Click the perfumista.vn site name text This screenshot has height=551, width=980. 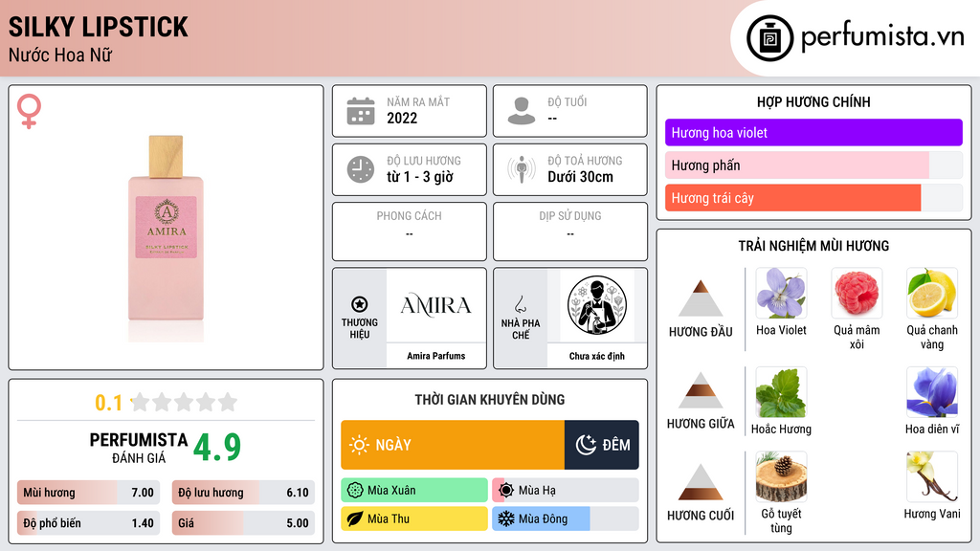coord(882,36)
